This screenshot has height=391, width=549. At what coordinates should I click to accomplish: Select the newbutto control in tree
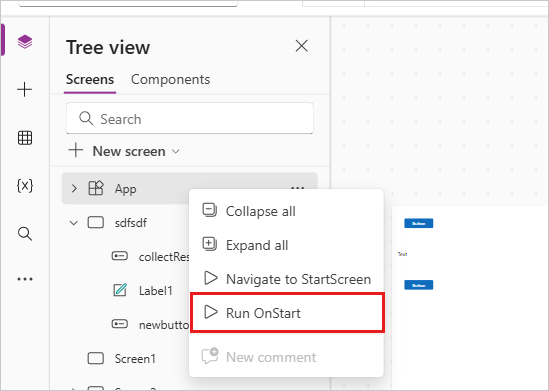[164, 325]
